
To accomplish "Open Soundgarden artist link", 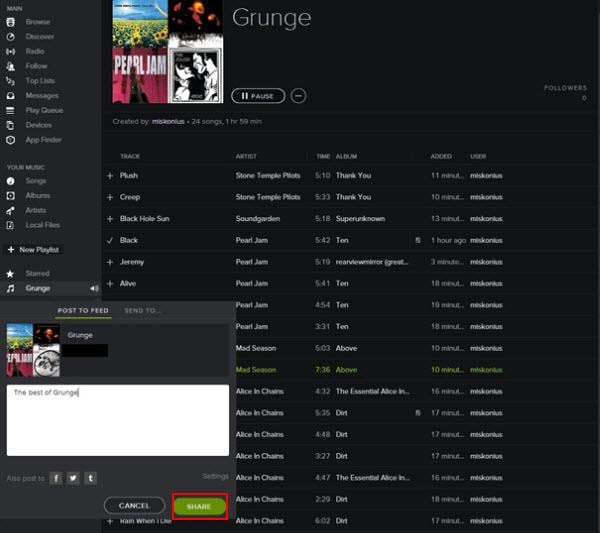I will [258, 219].
